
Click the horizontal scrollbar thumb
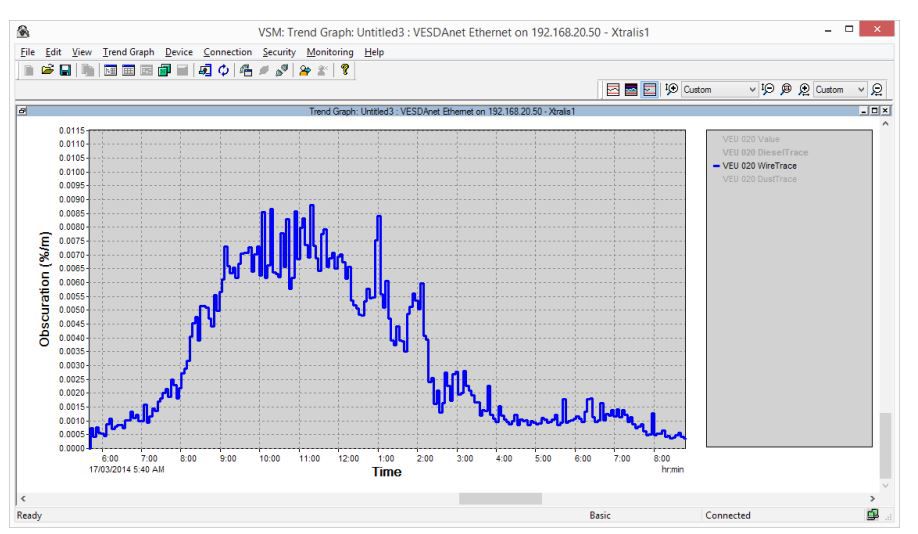click(x=501, y=499)
